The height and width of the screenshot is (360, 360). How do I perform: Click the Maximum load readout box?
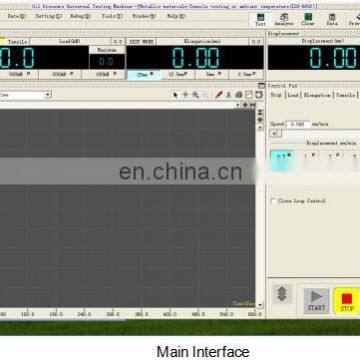click(107, 61)
